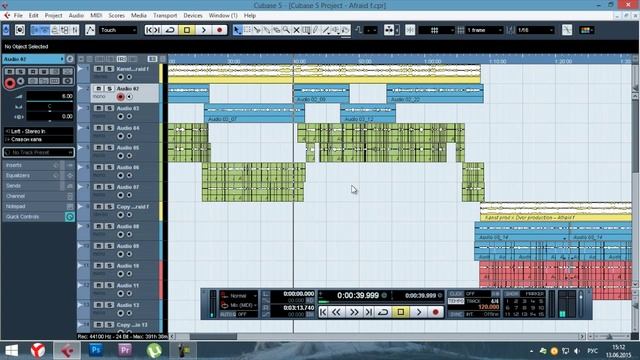Go to project start in transport panel
The image size is (640, 360).
(323, 312)
